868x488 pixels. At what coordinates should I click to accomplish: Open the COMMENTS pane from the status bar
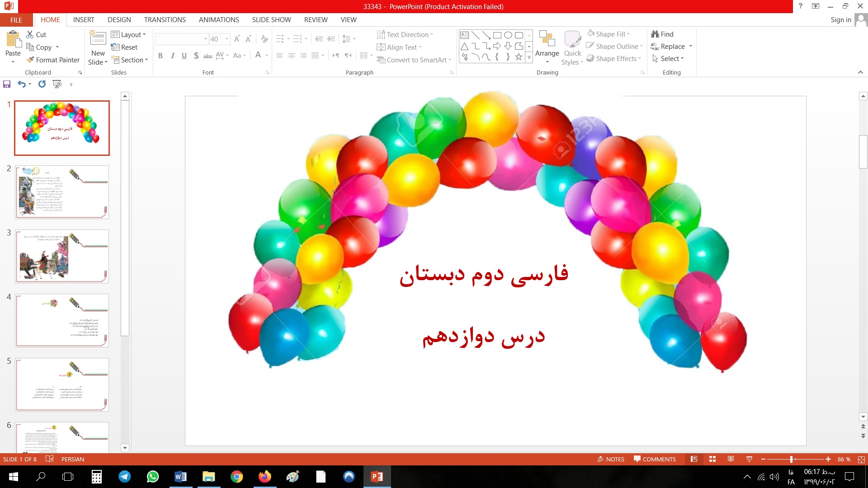tap(654, 459)
